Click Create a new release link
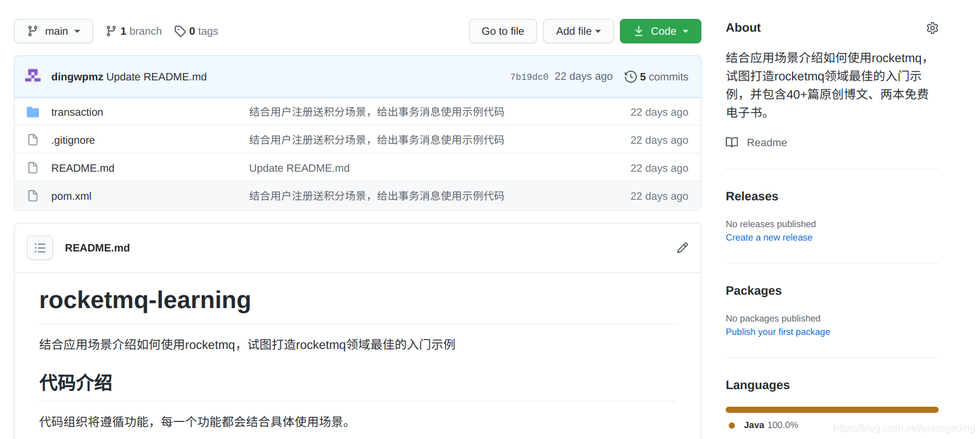980x439 pixels. click(769, 237)
